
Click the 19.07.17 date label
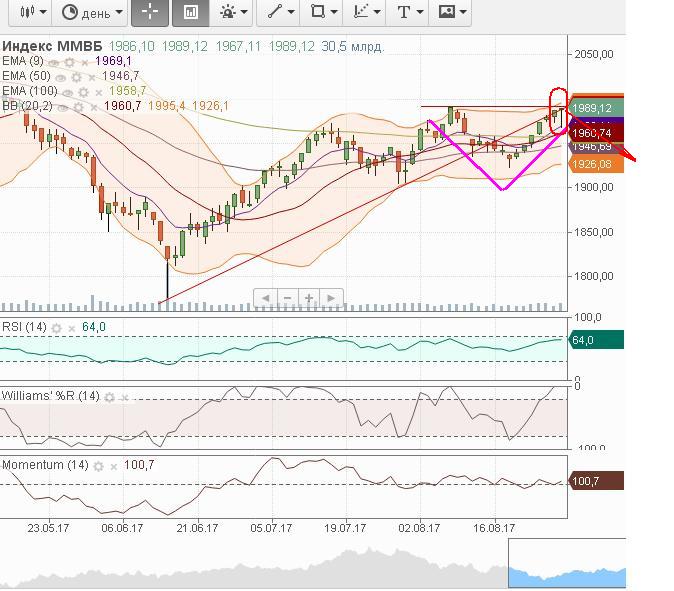click(x=345, y=528)
